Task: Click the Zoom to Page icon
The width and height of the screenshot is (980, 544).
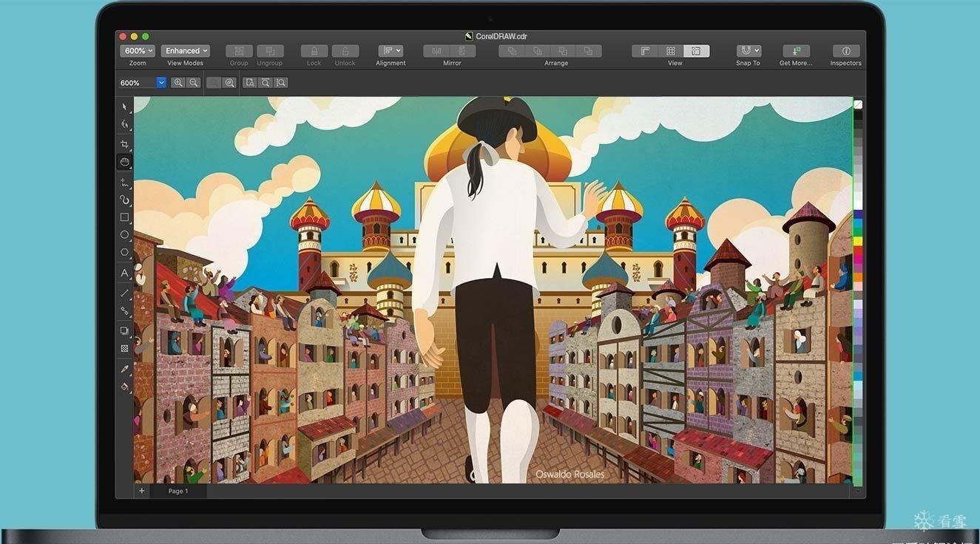Action: [250, 83]
